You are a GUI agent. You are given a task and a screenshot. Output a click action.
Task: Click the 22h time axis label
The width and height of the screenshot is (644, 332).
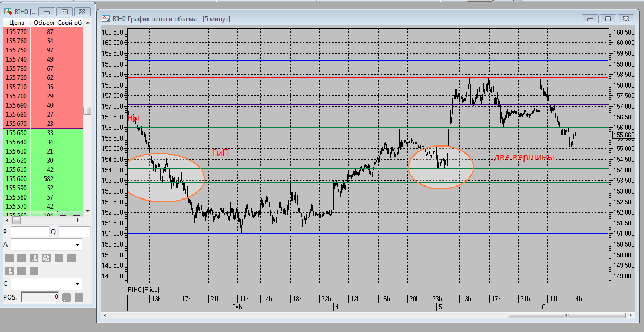[326, 298]
